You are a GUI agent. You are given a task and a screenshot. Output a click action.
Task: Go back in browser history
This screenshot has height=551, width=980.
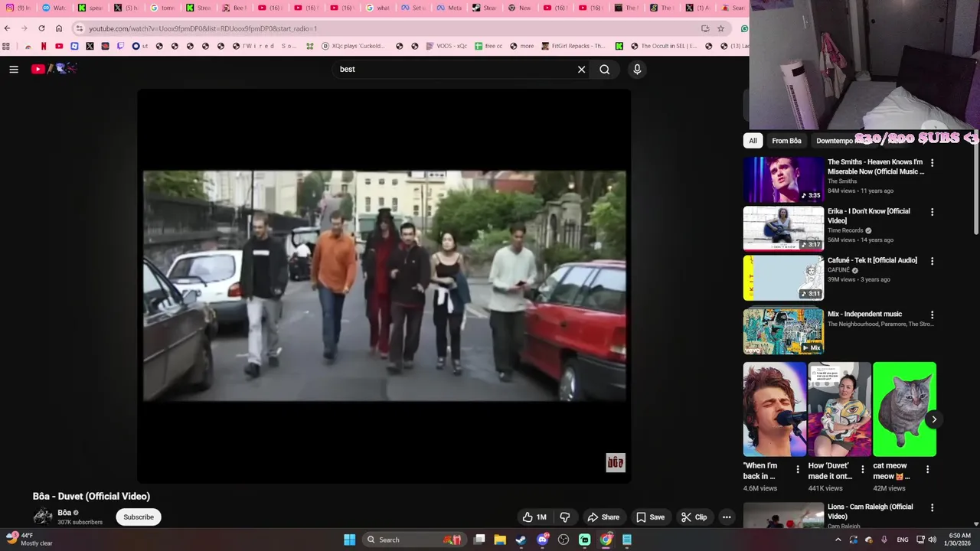(x=8, y=28)
